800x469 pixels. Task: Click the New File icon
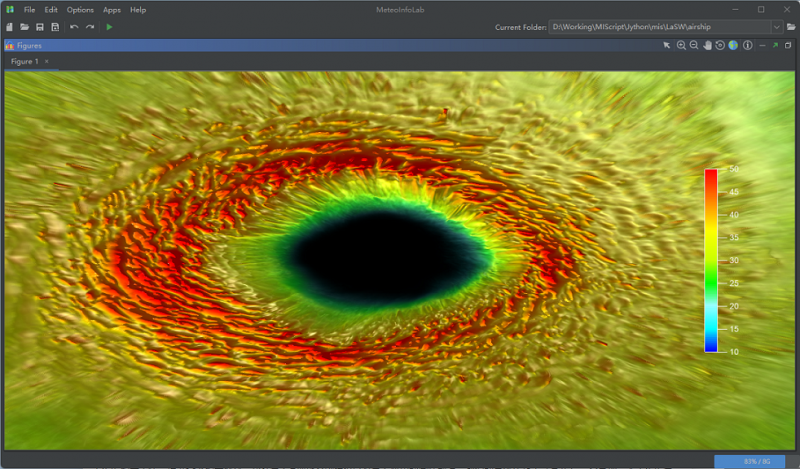[9, 27]
